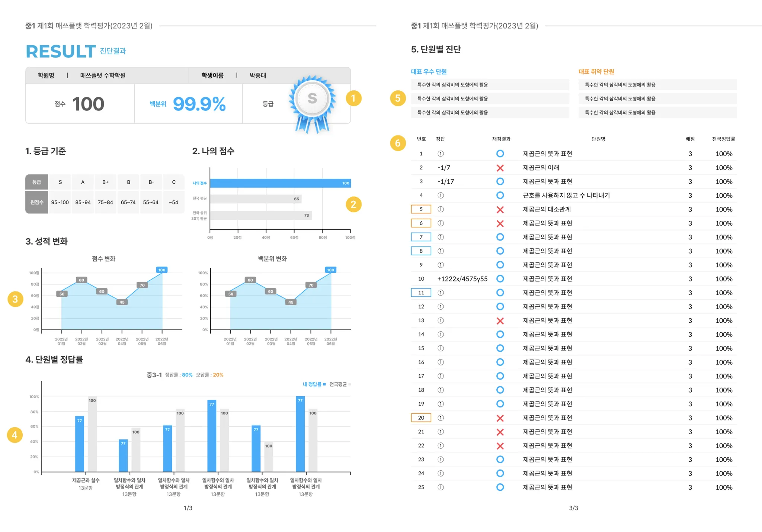This screenshot has height=532, width=762.
Task: Click the 100 data point on 점수 변화 chart
Action: [162, 270]
